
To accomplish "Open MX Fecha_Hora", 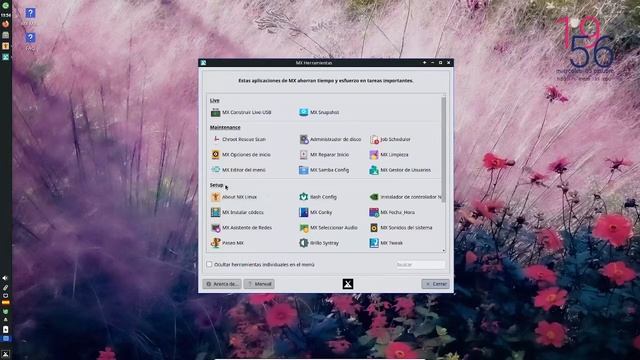I will pyautogui.click(x=392, y=212).
